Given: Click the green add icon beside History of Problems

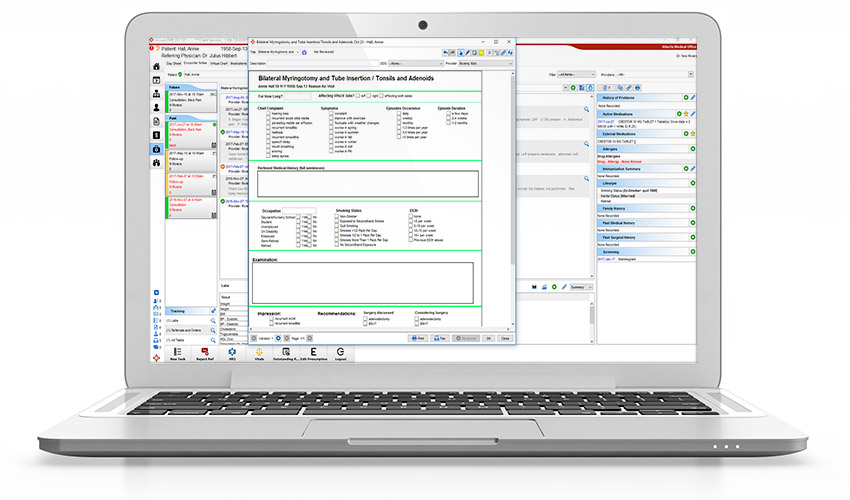Looking at the screenshot, I should 686,98.
